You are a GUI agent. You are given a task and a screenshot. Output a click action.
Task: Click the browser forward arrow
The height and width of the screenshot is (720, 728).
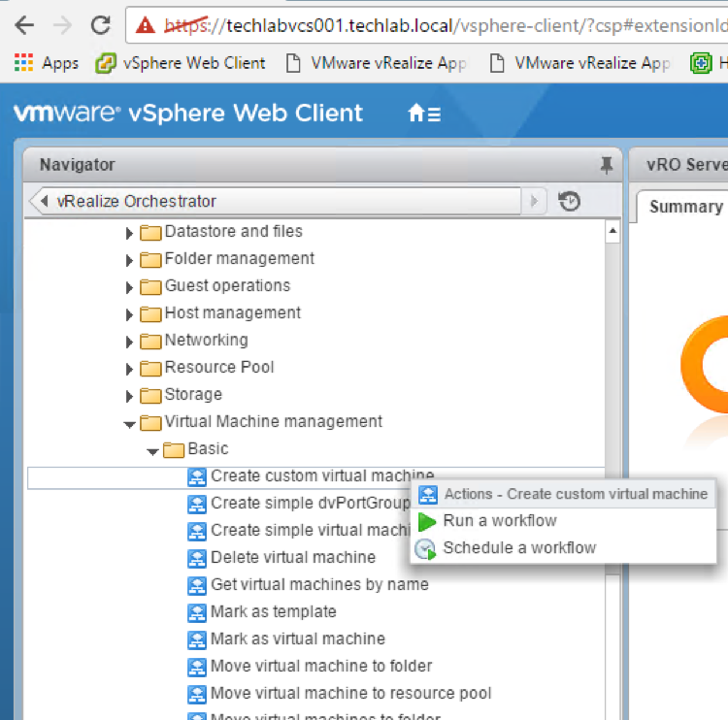pyautogui.click(x=63, y=25)
